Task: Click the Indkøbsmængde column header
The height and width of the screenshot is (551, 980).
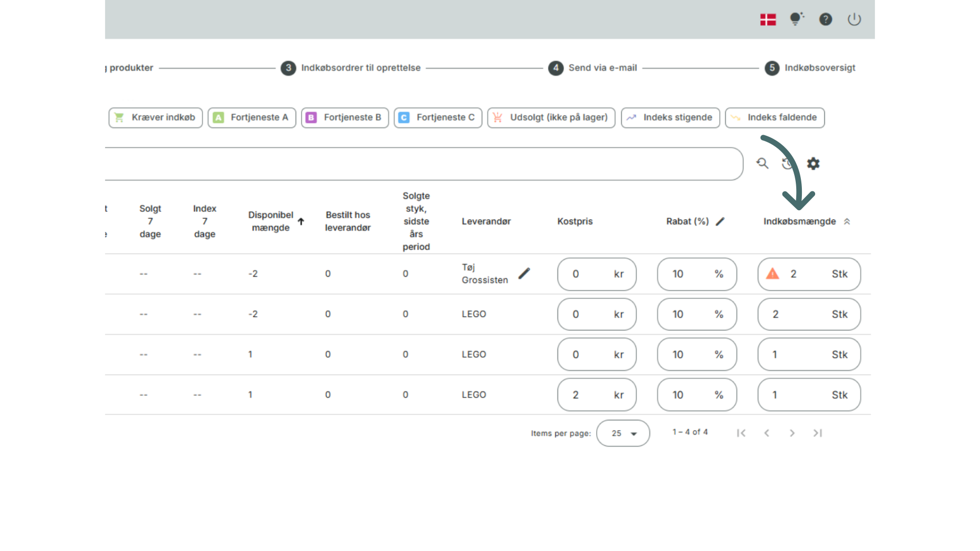Action: (800, 221)
